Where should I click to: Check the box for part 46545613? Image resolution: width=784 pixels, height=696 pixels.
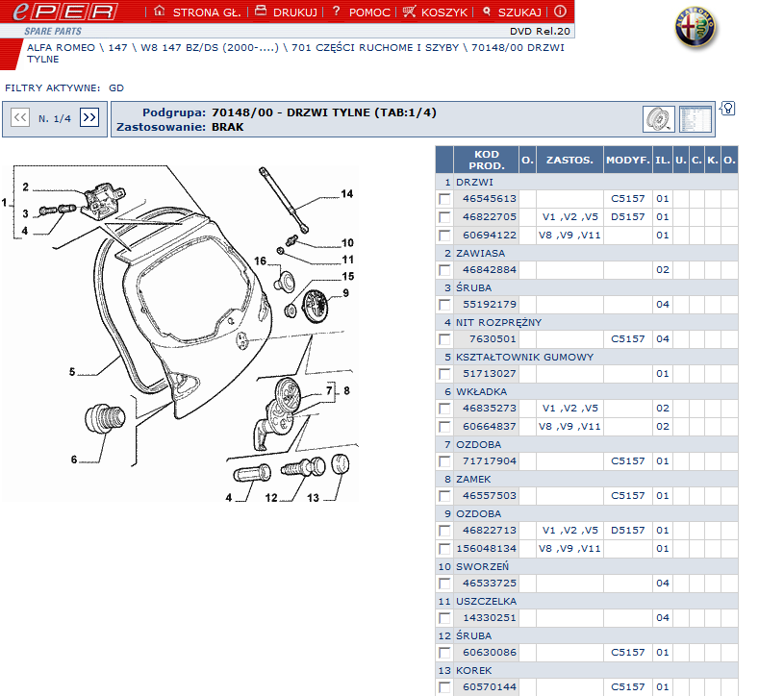(444, 199)
